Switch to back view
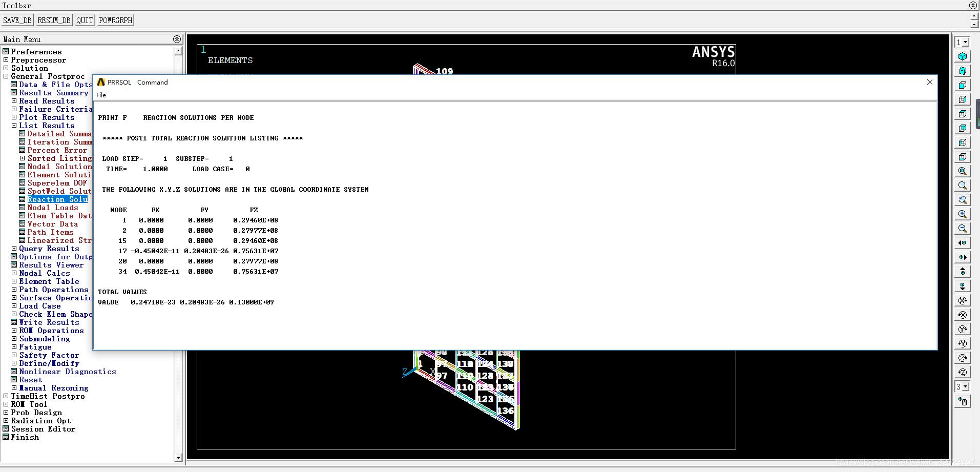The height and width of the screenshot is (472, 980). click(x=962, y=128)
